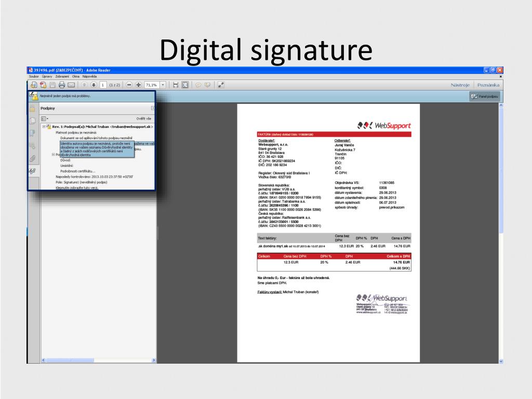
Task: Go to previous page with up arrow
Action: [84, 85]
